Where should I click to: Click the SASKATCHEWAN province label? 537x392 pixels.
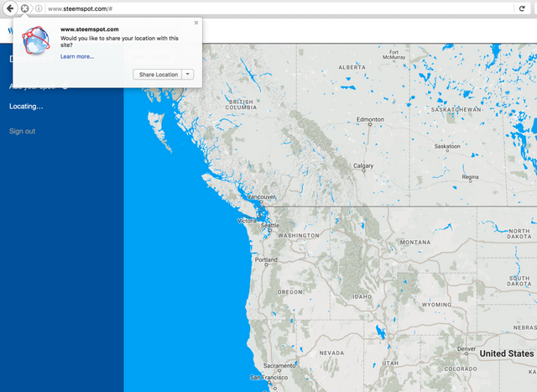point(456,110)
